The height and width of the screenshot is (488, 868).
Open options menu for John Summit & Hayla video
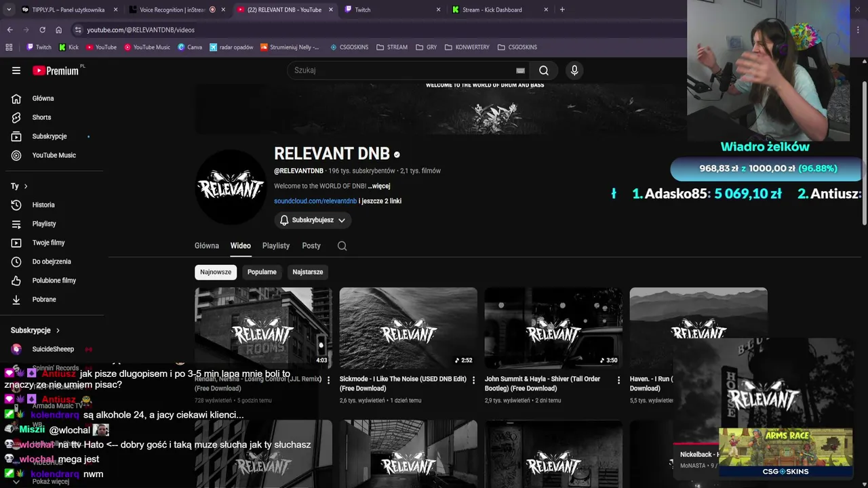click(618, 380)
